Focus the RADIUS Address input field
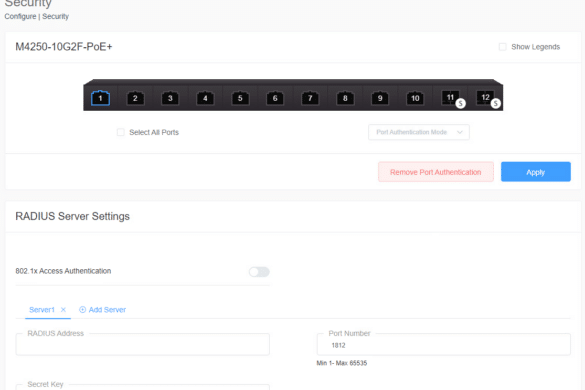 143,344
